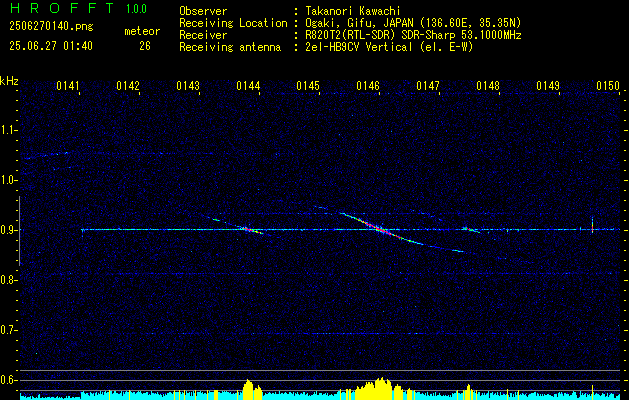The height and width of the screenshot is (400, 629).
Task: Click time marker 0147
Action: pyautogui.click(x=428, y=86)
